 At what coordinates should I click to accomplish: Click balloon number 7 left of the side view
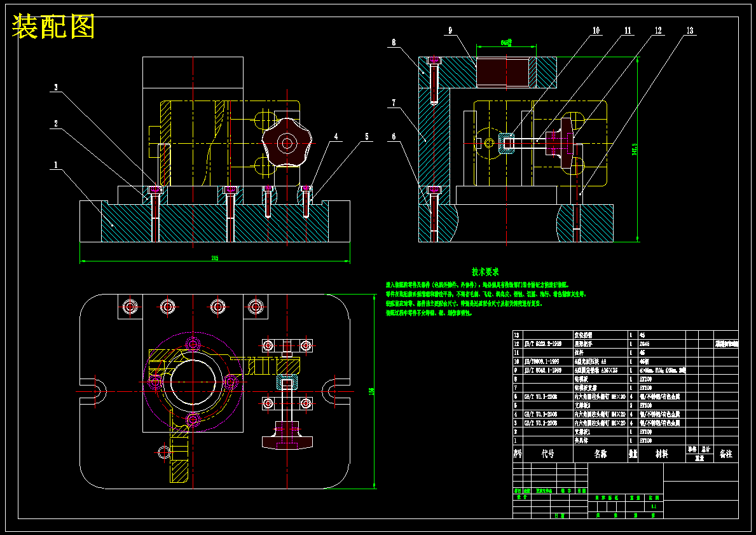[x=394, y=103]
